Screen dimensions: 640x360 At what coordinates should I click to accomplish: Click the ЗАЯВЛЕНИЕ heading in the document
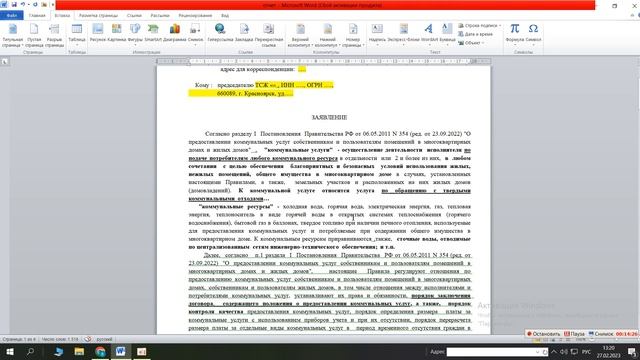(329, 118)
